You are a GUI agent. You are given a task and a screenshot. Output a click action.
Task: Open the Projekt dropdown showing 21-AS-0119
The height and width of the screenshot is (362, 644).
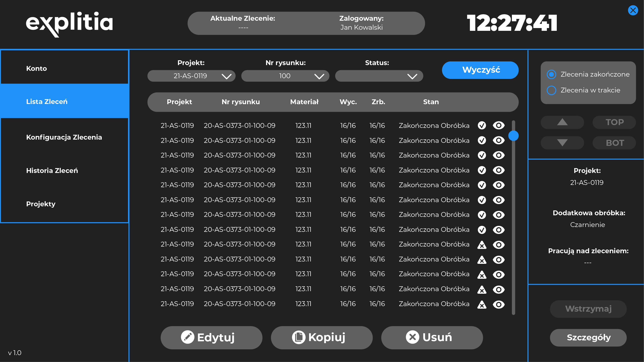[x=191, y=76]
